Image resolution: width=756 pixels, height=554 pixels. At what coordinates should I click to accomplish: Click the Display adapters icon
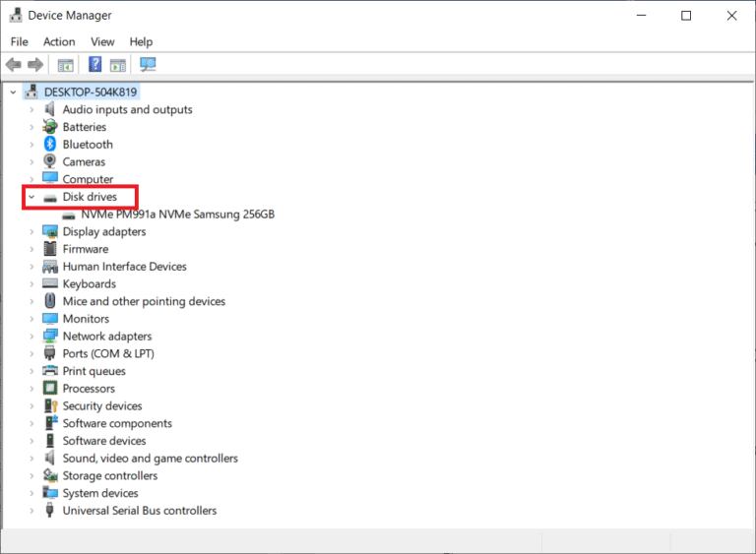[49, 231]
